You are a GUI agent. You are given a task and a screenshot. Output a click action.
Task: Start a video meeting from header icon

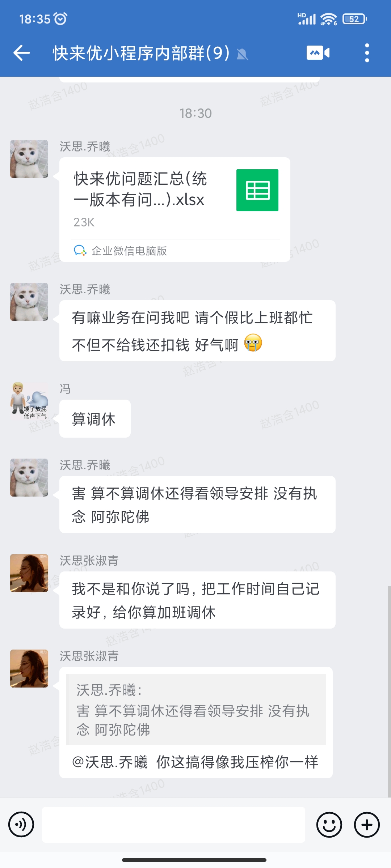pyautogui.click(x=318, y=53)
